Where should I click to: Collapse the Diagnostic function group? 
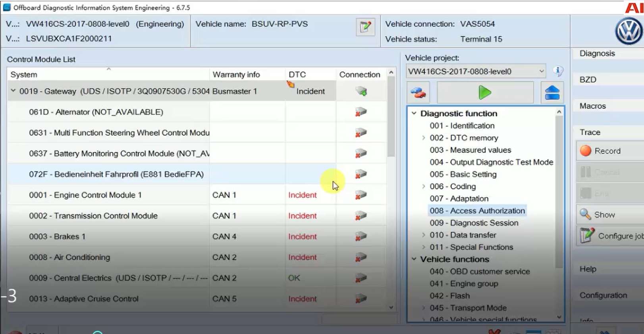(414, 113)
